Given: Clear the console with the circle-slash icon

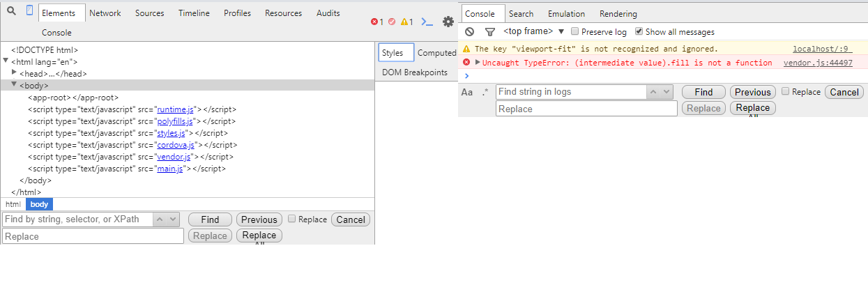Looking at the screenshot, I should tap(470, 31).
